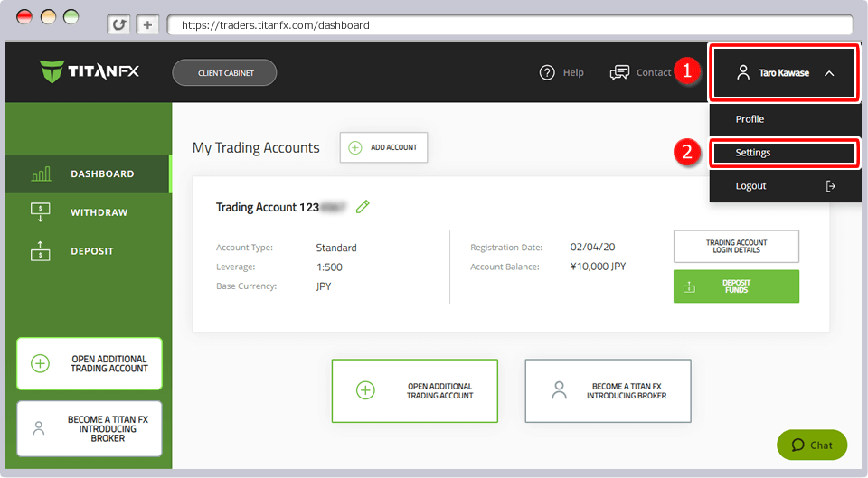Select Profile from the user menu
Image resolution: width=868 pixels, height=478 pixels.
750,119
